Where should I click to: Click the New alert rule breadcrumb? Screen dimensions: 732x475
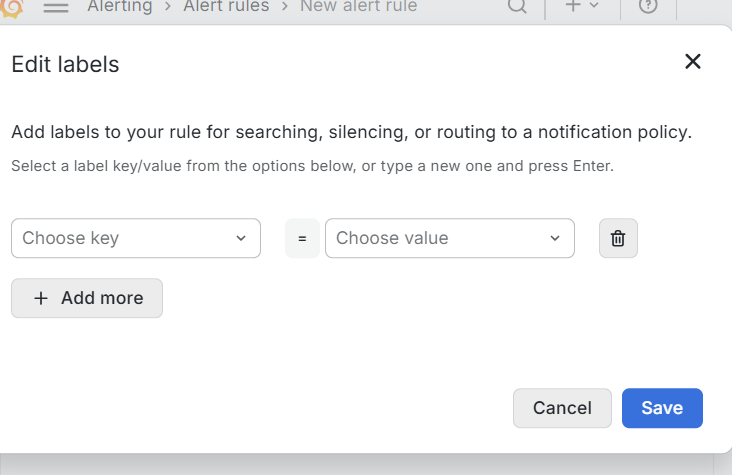click(x=359, y=7)
